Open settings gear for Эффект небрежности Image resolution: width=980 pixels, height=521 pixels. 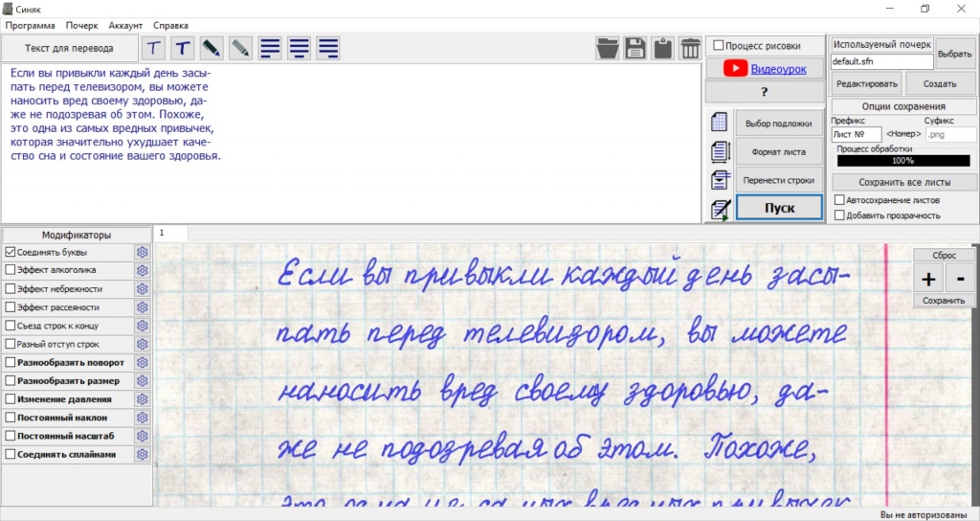coord(143,289)
